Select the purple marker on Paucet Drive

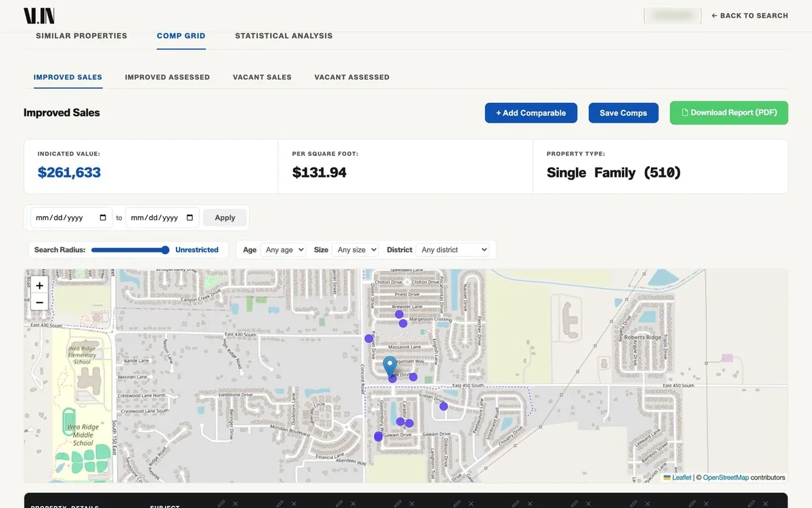[x=369, y=338]
